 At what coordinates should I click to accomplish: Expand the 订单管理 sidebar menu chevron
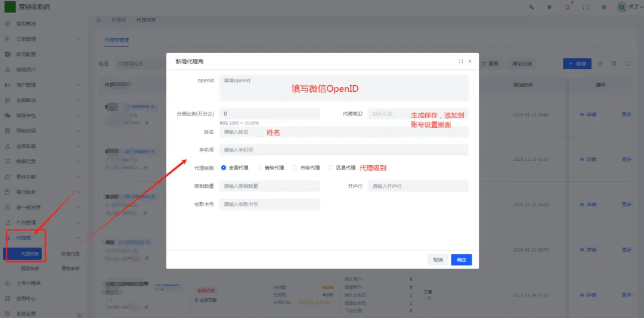pyautogui.click(x=79, y=39)
